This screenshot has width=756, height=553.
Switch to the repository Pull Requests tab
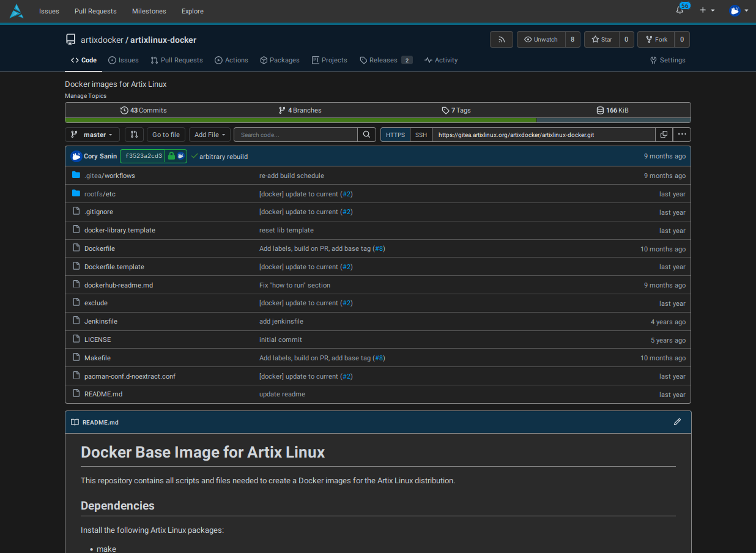[177, 61]
